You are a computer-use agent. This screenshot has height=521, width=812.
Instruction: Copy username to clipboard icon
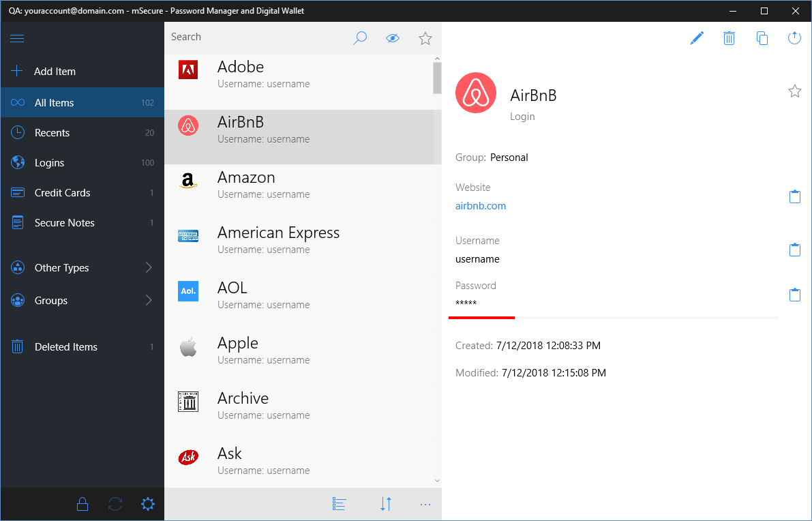click(x=794, y=250)
